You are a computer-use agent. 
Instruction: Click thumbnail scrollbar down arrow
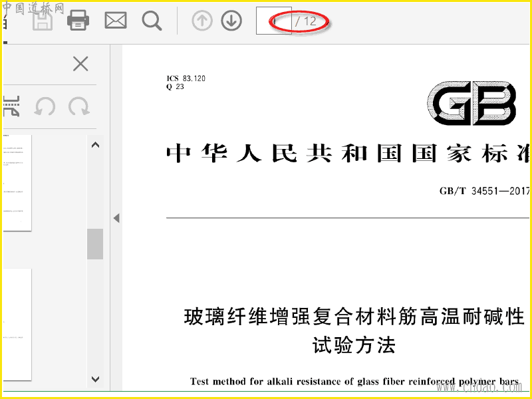pyautogui.click(x=95, y=378)
